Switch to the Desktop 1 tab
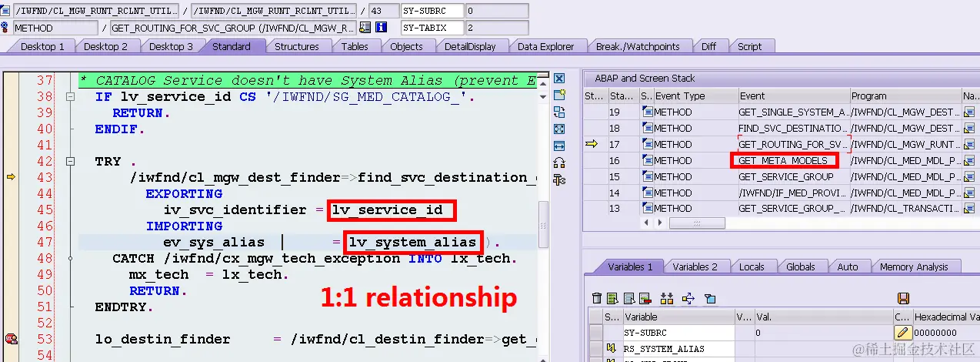This screenshot has height=362, width=980. 42,46
